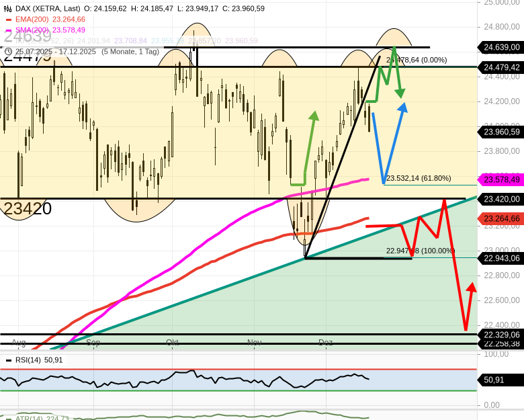The width and height of the screenshot is (524, 420).
Task: Click the 61.80% Fibonacci level label
Action: pyautogui.click(x=418, y=178)
